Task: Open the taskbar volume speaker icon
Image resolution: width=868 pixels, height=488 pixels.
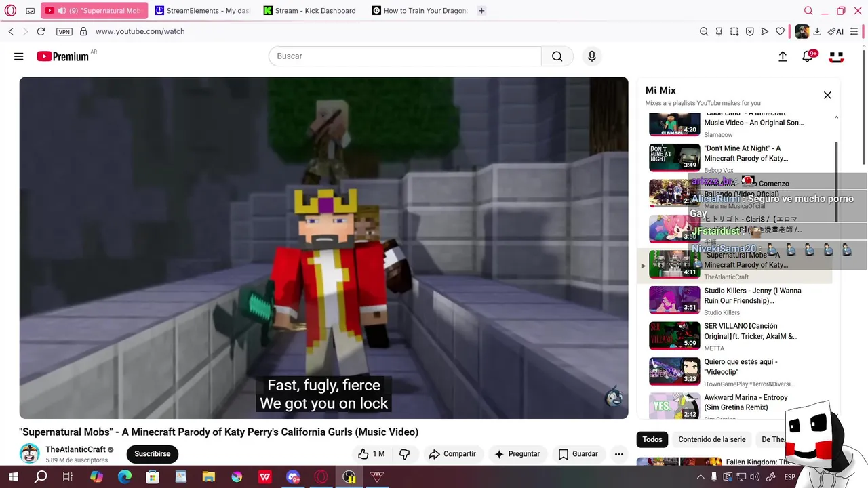Action: pos(755,477)
